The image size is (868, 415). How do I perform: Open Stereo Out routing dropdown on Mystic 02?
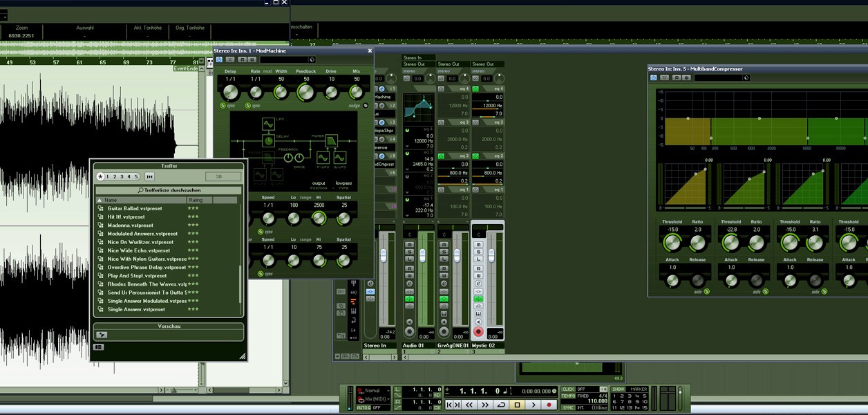(488, 64)
